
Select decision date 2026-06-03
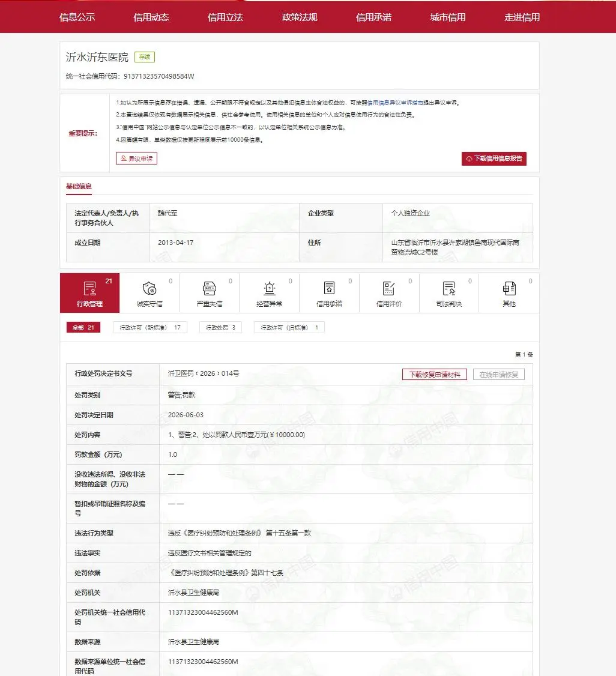tap(186, 415)
